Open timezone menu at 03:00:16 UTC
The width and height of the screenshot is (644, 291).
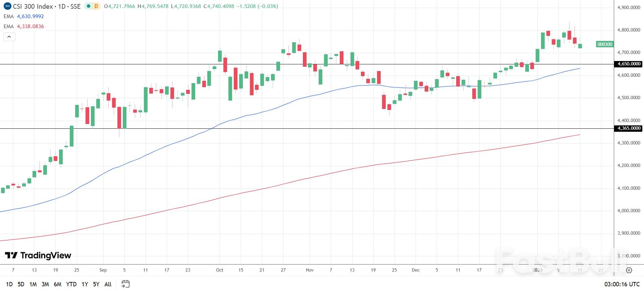pyautogui.click(x=622, y=284)
